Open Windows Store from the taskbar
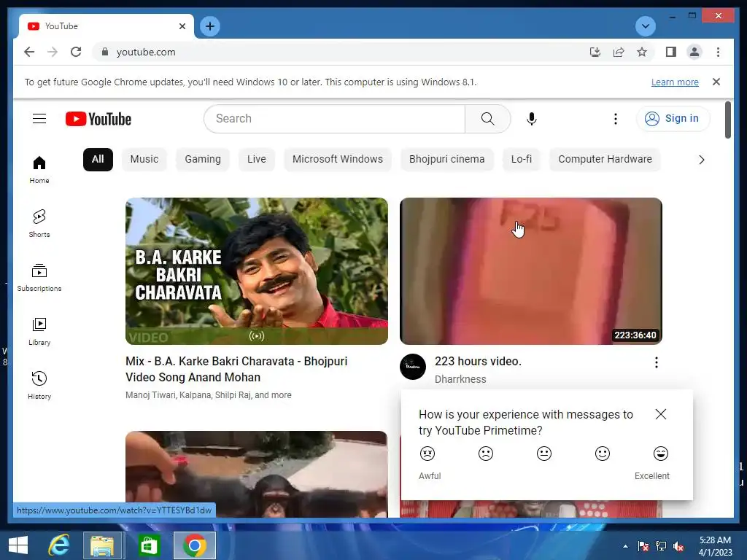This screenshot has height=560, width=747. coord(149,545)
